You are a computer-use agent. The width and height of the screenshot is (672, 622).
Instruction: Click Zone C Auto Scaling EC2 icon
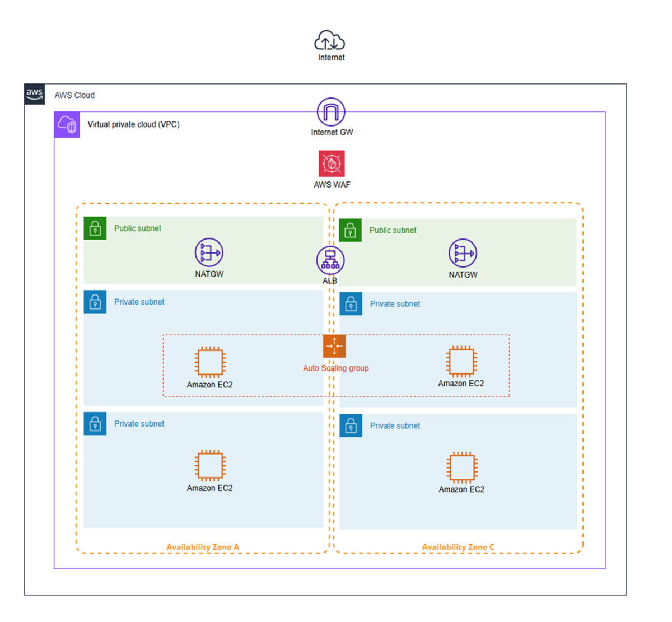click(461, 361)
